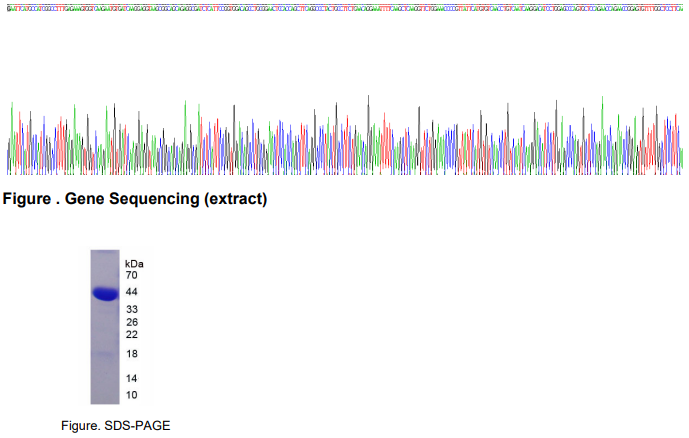Click the 26 kDa marker label
Viewport: 689px width, 438px height.
tap(131, 322)
